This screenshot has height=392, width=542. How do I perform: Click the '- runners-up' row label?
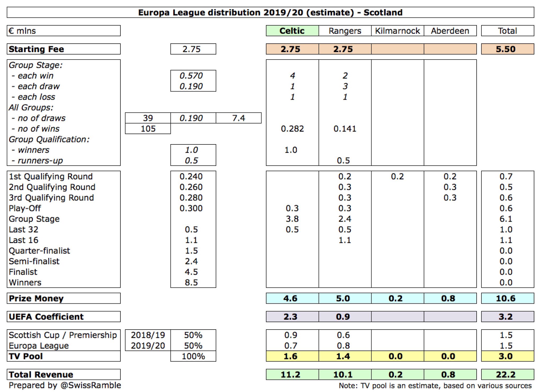(x=37, y=161)
